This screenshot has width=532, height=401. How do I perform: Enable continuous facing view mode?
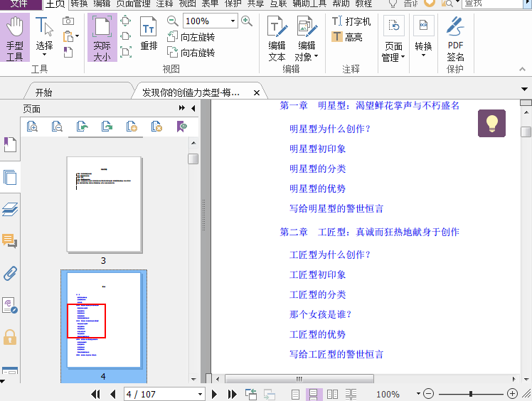pos(351,394)
